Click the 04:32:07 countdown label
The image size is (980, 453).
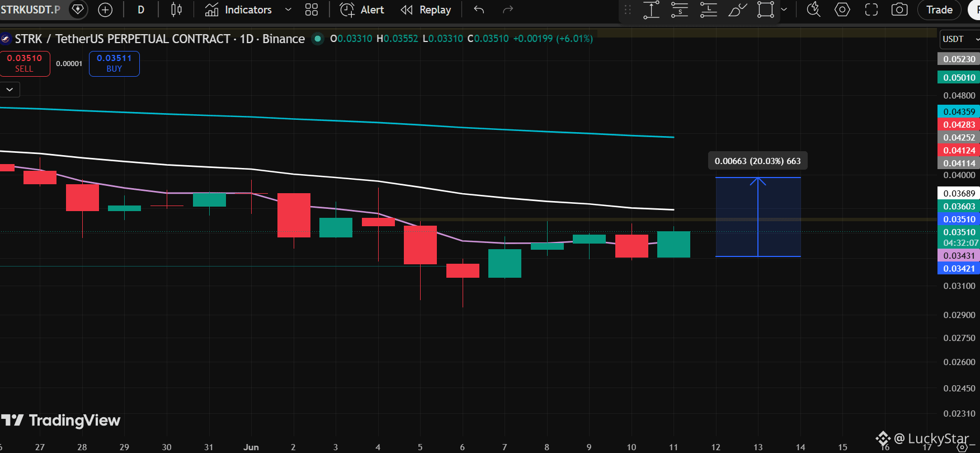pyautogui.click(x=960, y=242)
